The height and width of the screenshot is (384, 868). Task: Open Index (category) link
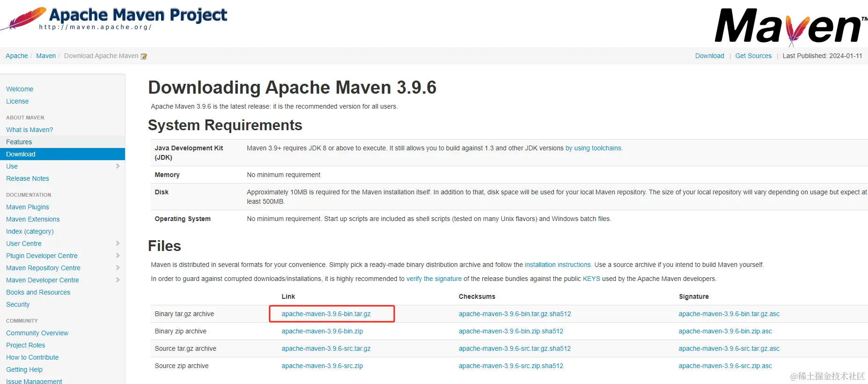coord(30,231)
